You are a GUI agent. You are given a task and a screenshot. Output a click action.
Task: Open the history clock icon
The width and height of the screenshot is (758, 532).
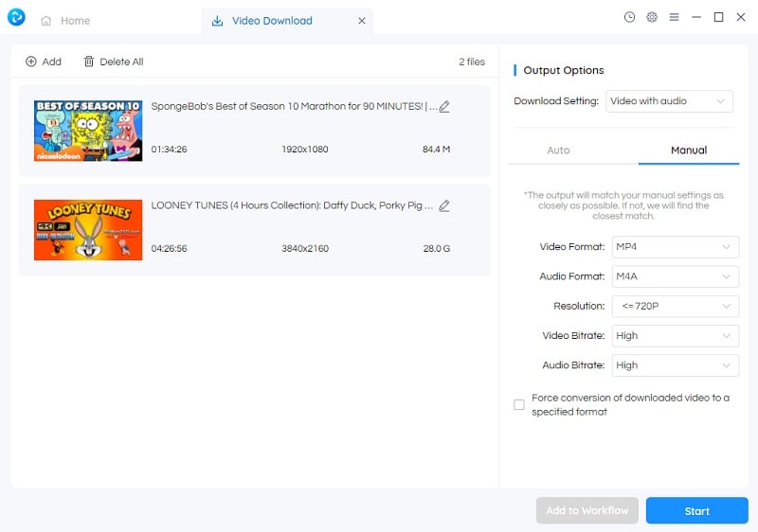click(x=629, y=17)
